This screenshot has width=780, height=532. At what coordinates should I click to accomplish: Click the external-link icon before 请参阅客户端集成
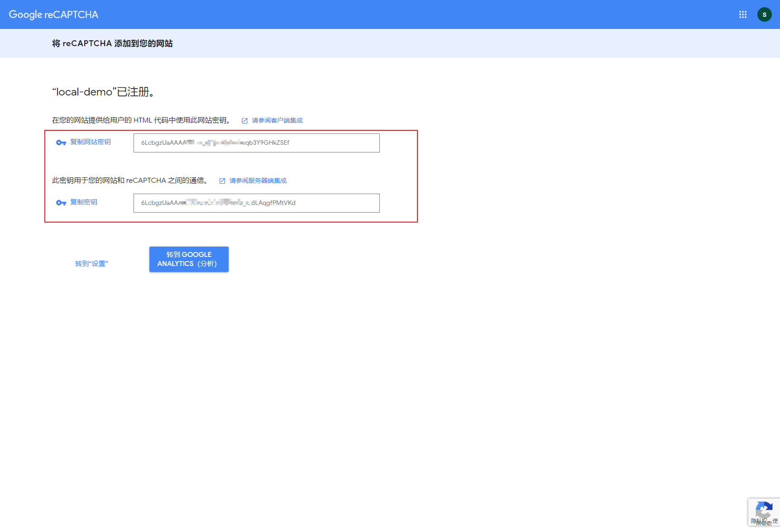244,121
